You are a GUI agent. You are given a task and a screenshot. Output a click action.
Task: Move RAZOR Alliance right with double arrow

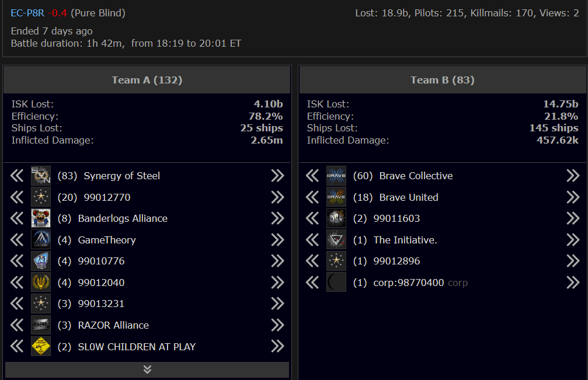tap(277, 325)
